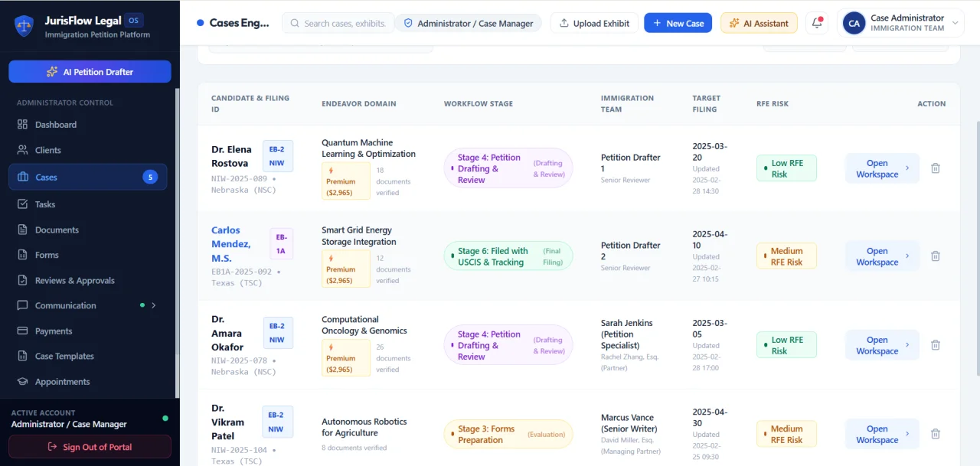Click Patel's Medium RFE Risk tag
Screen dimensions: 980x466
click(786, 434)
